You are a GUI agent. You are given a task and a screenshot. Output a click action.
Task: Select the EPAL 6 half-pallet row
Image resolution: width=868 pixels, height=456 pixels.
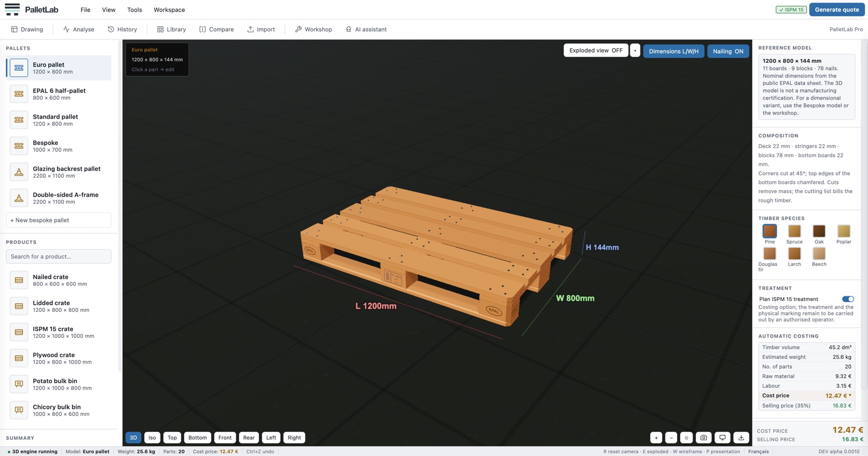(x=58, y=94)
